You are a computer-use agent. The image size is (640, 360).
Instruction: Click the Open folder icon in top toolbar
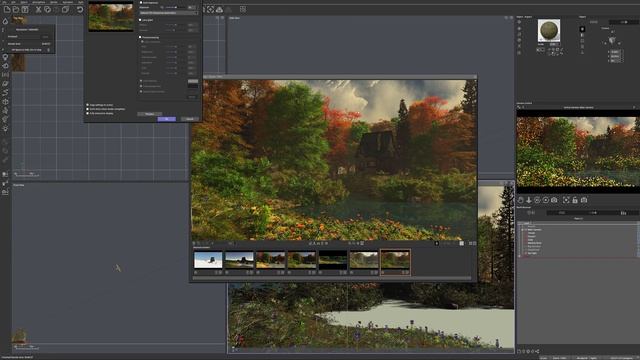[x=16, y=9]
